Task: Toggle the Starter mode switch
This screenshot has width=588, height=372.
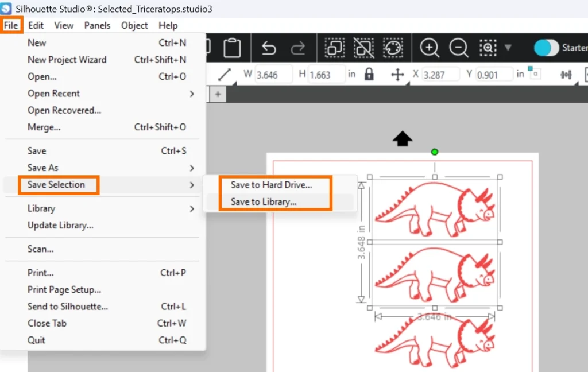Action: click(546, 48)
